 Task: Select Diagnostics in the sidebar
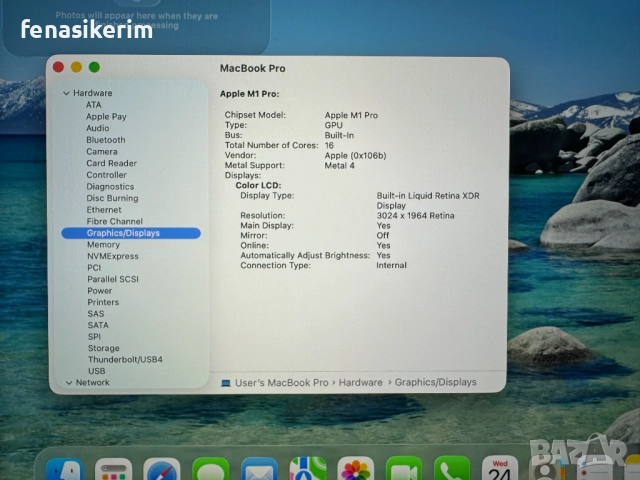pyautogui.click(x=110, y=187)
